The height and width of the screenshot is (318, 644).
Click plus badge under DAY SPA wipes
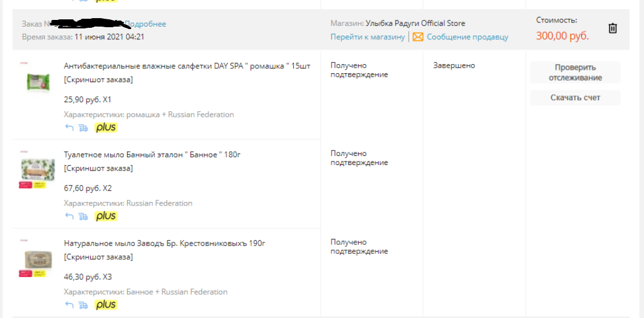[106, 128]
